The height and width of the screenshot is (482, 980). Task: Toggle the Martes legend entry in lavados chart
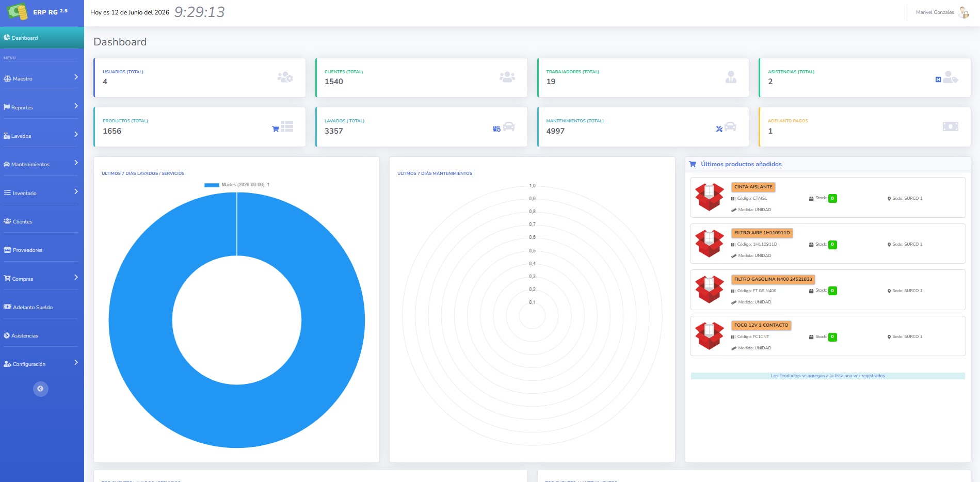tap(237, 185)
